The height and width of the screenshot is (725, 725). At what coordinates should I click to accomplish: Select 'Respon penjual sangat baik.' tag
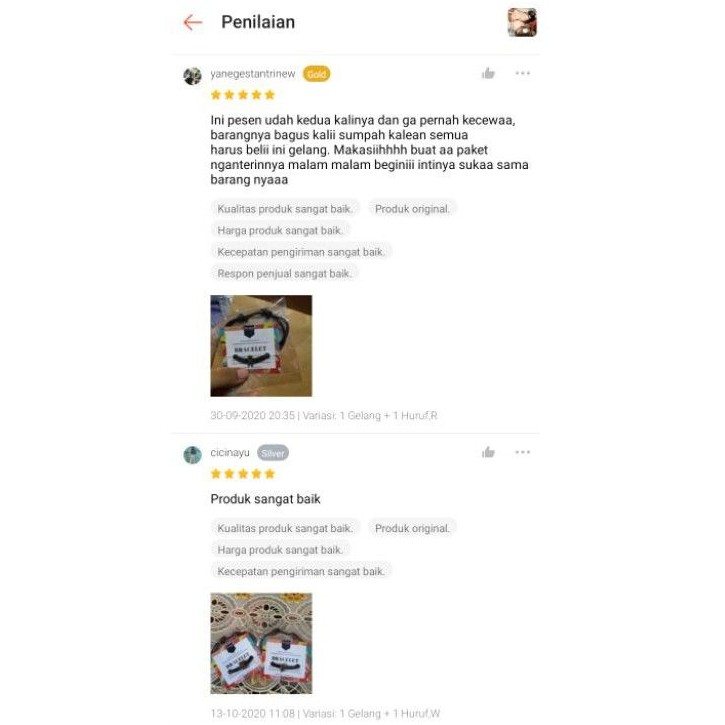(x=285, y=274)
